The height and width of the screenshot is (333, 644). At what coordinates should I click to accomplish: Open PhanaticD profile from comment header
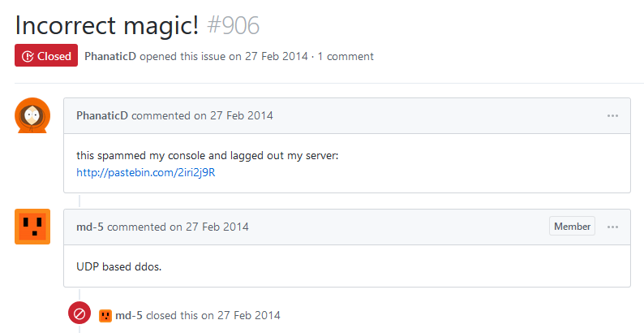[102, 115]
